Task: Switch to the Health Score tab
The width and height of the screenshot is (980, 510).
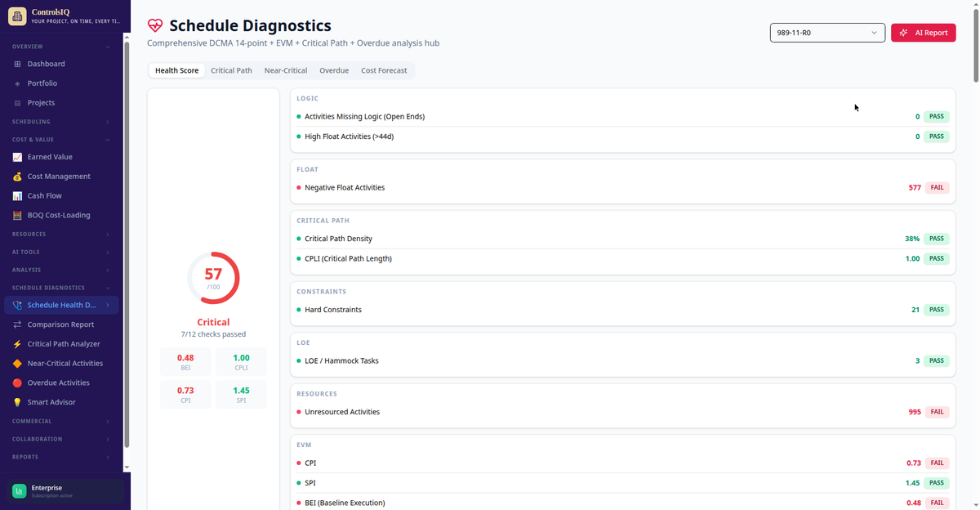Action: point(177,71)
